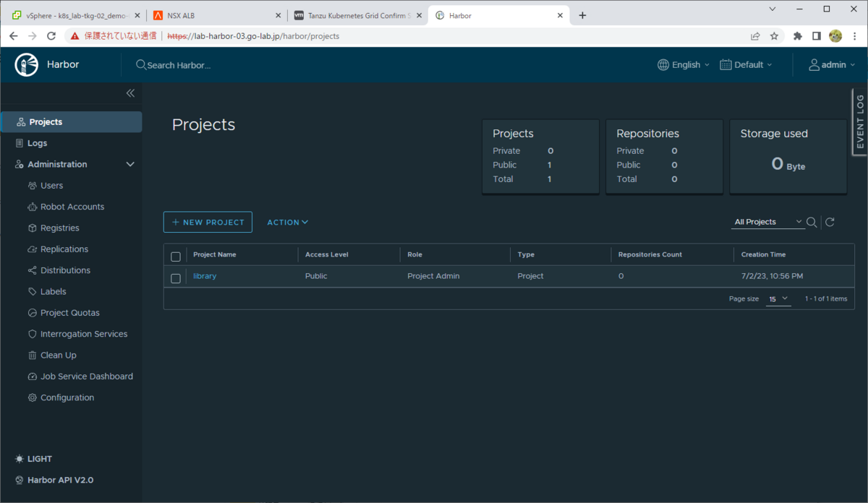Click the calendar icon beside Default
The width and height of the screenshot is (868, 503).
[726, 65]
